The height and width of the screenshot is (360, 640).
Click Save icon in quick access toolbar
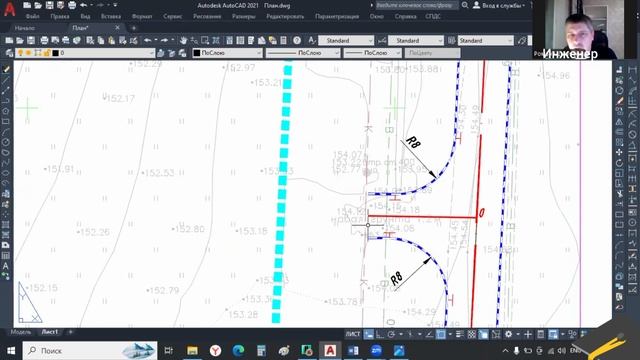[49, 5]
